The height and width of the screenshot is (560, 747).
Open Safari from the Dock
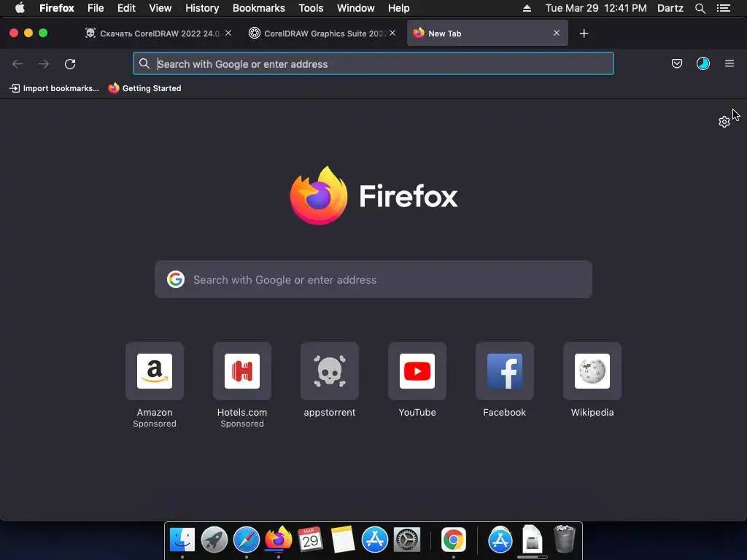click(247, 540)
